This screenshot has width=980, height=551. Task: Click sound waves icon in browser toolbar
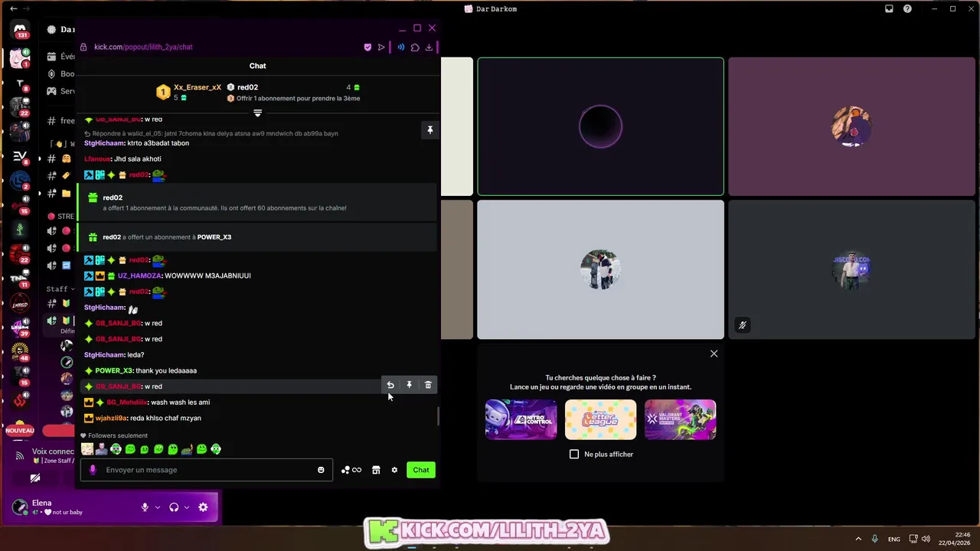[400, 47]
